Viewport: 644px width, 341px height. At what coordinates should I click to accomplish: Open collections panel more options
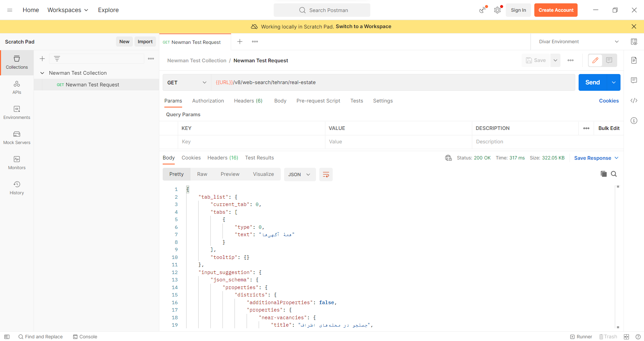point(151,59)
